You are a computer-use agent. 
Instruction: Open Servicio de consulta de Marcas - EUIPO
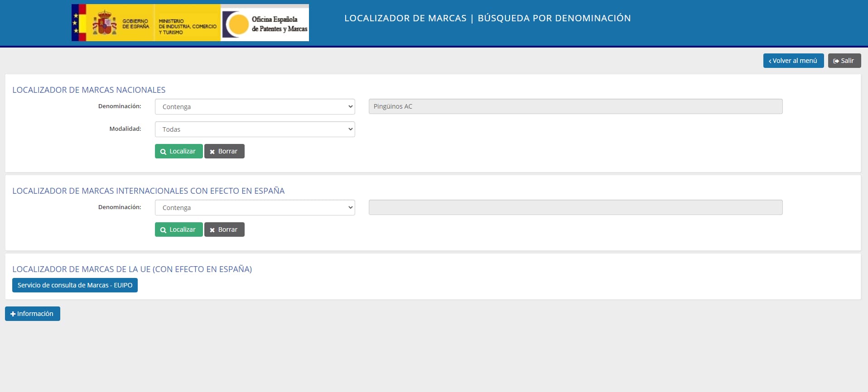pyautogui.click(x=75, y=285)
